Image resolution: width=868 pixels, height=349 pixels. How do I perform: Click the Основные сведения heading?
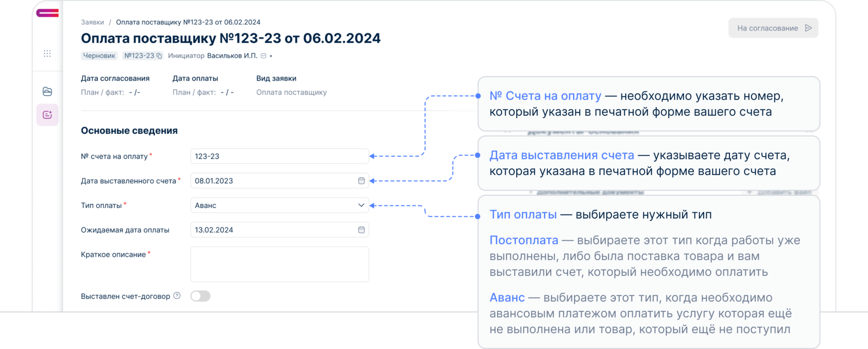tap(129, 131)
